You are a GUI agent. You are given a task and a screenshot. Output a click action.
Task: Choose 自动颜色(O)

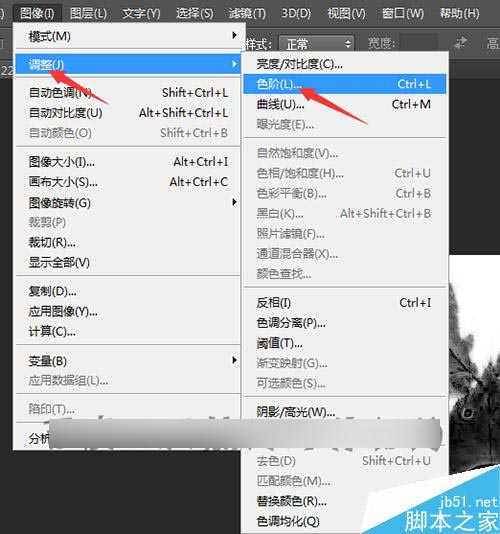click(x=128, y=133)
